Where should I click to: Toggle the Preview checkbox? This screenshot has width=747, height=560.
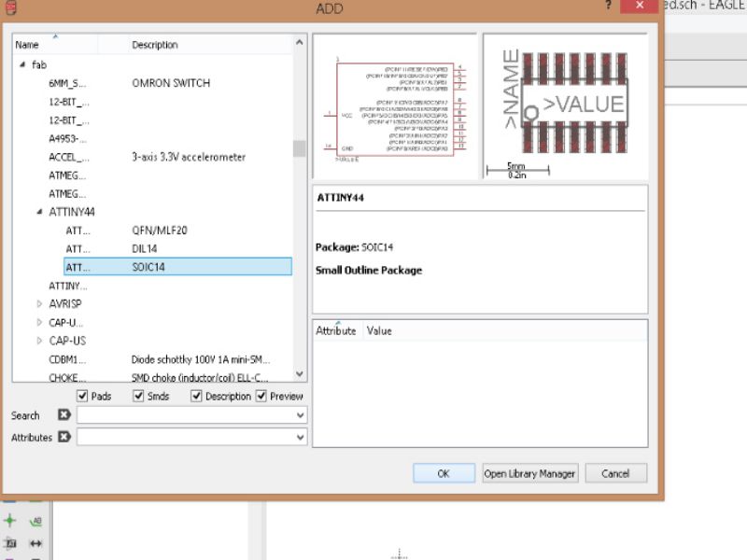261,396
